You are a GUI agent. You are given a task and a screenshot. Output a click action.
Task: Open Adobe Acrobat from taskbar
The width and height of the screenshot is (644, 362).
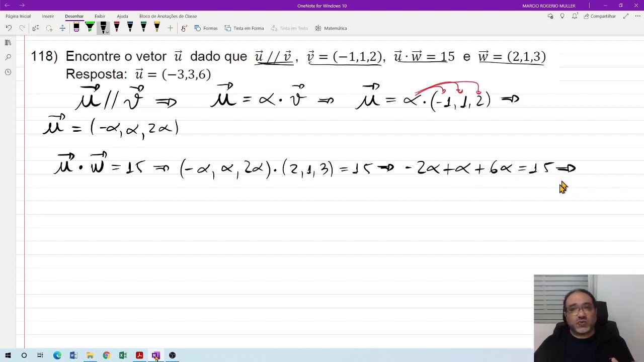[x=139, y=355]
